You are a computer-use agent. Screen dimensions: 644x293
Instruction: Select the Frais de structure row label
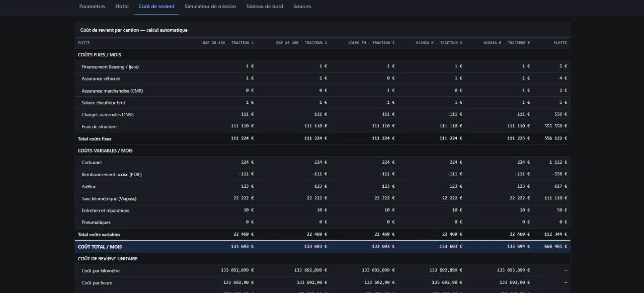[x=99, y=126]
